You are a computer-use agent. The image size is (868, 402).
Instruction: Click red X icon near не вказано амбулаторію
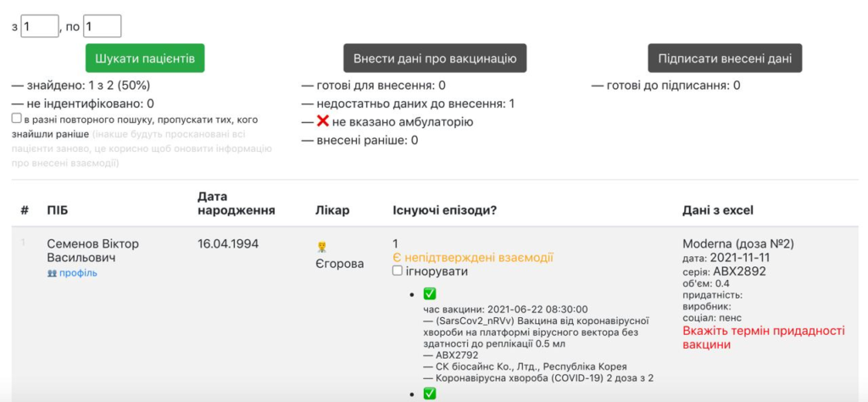[323, 121]
